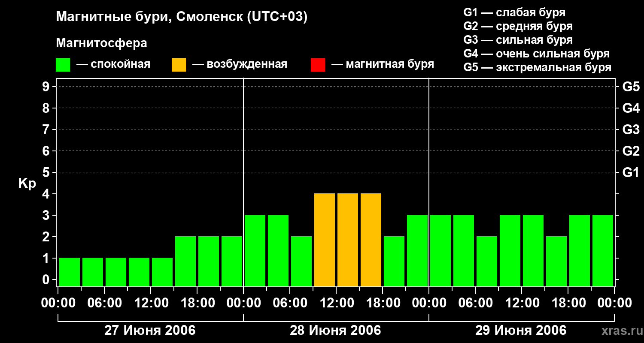
Task: Click the last green bar on June 29
Action: click(x=603, y=250)
